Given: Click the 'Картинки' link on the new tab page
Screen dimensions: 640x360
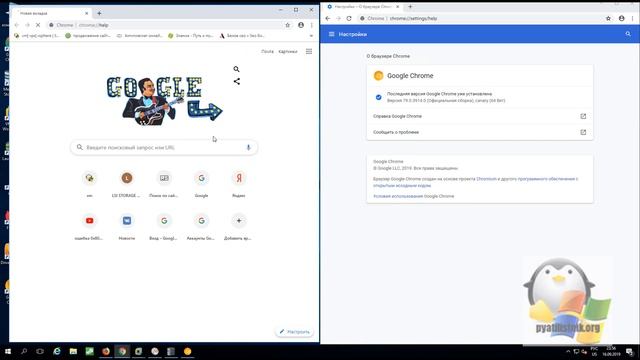Looking at the screenshot, I should (x=288, y=51).
